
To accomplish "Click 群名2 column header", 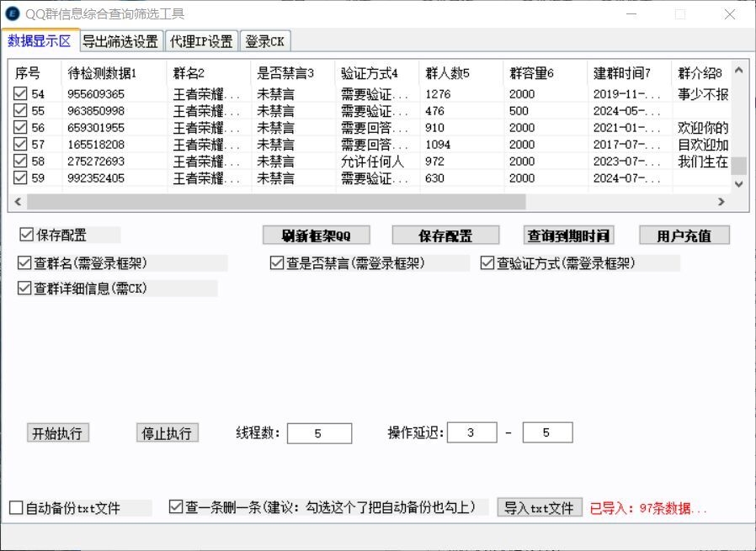I will point(209,73).
